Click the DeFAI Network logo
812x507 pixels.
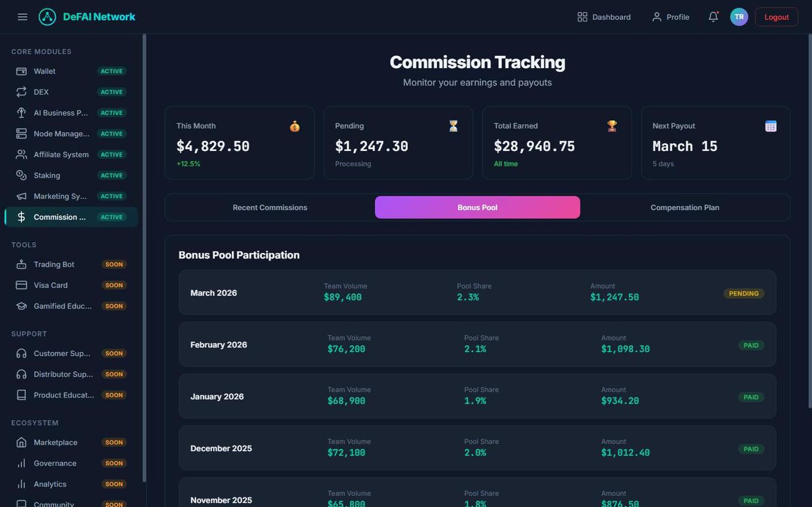87,16
